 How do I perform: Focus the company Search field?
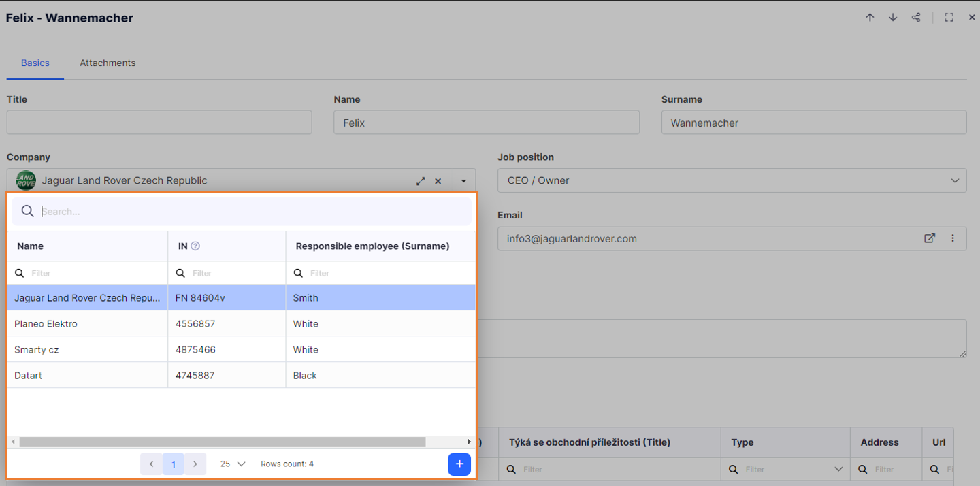point(242,211)
